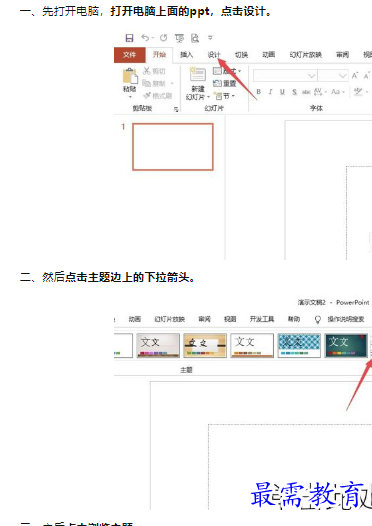
Task: Switch to the 插入 (Insert) tab
Action: coord(187,55)
